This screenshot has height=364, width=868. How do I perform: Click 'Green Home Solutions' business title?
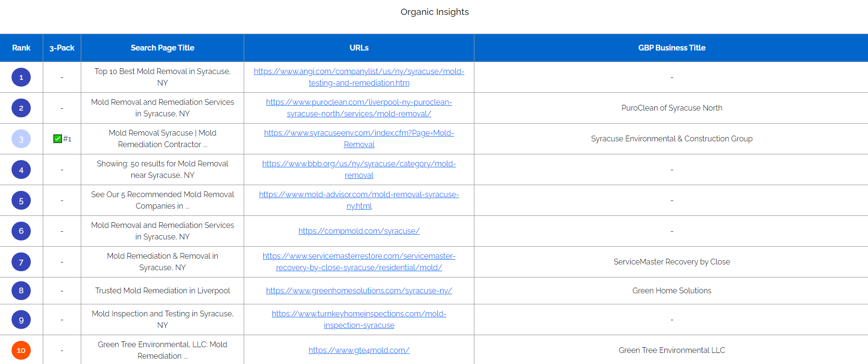tap(671, 290)
